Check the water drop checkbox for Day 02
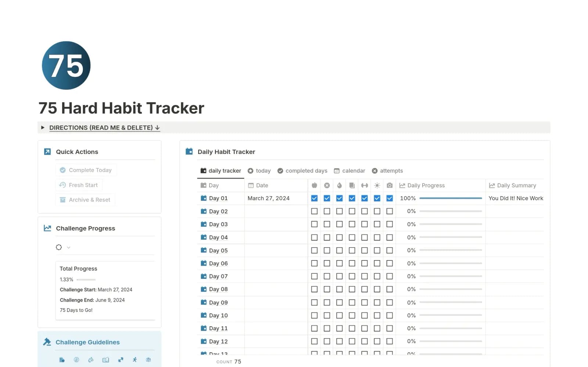This screenshot has height=367, width=588. point(339,211)
